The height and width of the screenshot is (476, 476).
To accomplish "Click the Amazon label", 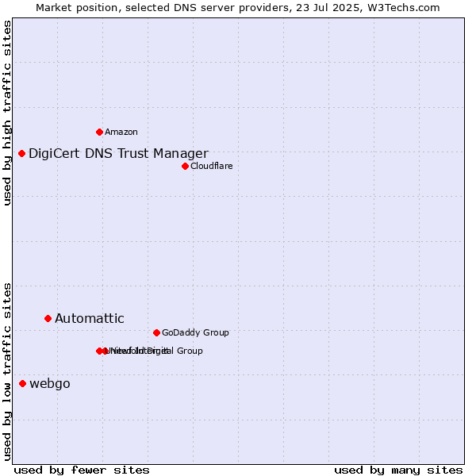I will coord(121,132).
